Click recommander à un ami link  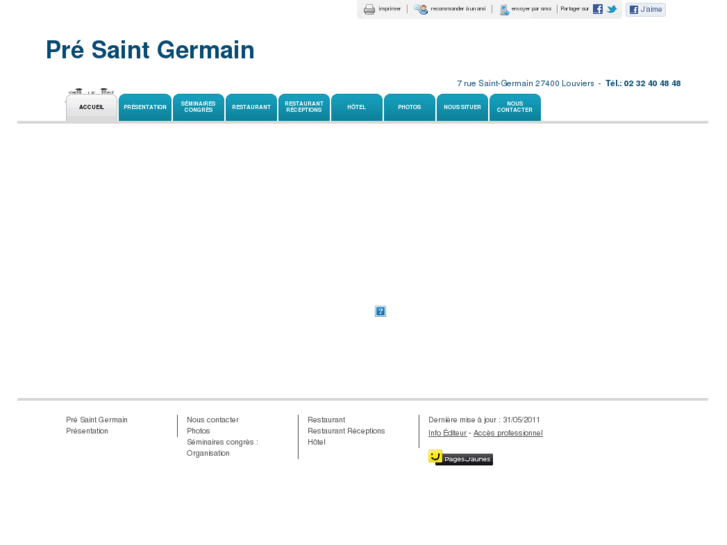click(458, 9)
